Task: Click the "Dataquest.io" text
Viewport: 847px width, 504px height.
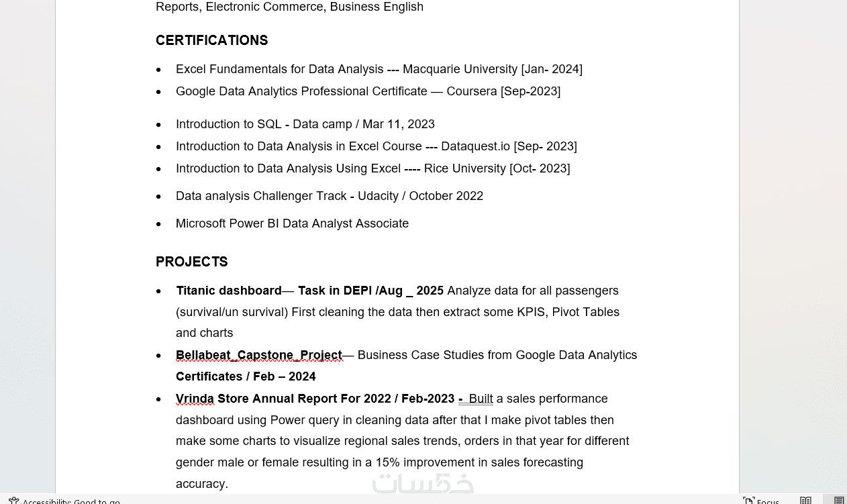Action: pos(475,146)
